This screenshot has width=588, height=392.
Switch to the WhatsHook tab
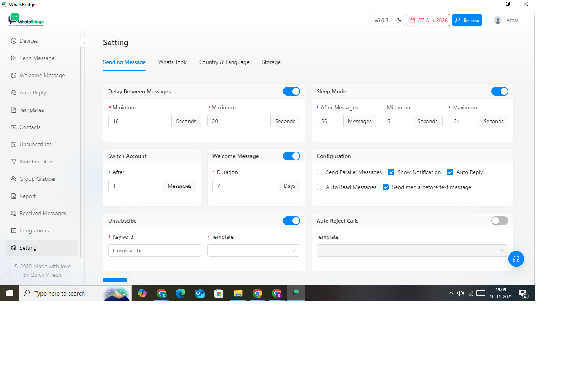[x=172, y=62]
